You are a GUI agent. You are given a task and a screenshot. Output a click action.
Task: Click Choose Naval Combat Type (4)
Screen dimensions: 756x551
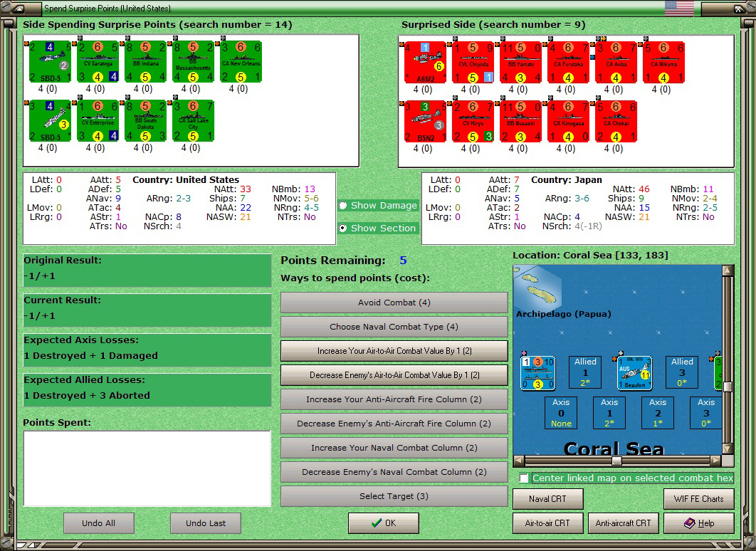(394, 327)
